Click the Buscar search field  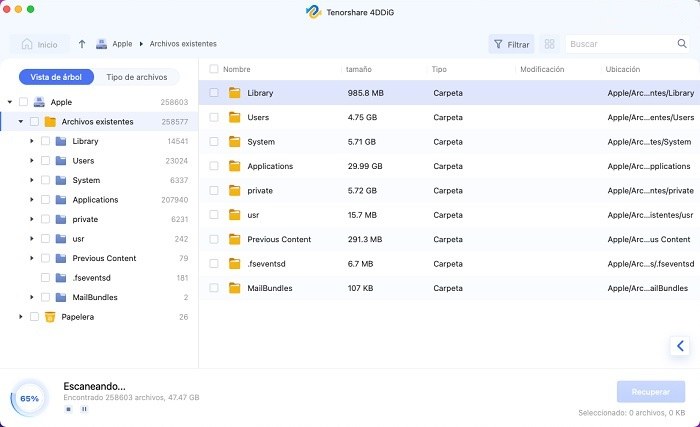click(x=621, y=44)
